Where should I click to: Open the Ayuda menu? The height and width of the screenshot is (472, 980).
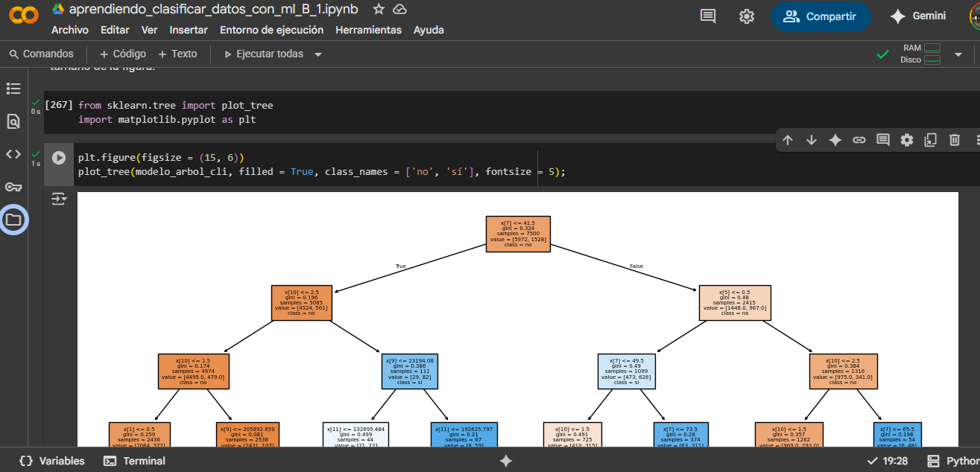click(429, 30)
